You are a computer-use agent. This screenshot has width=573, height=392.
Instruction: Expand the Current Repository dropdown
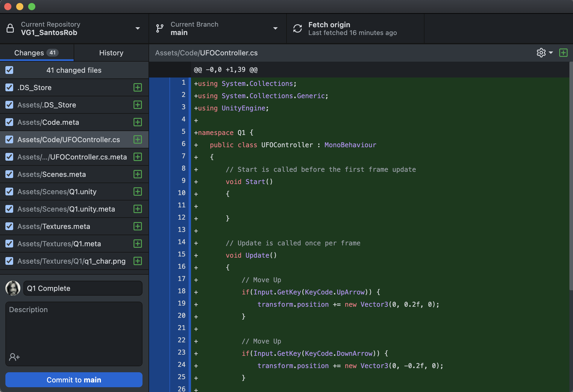[x=138, y=28]
